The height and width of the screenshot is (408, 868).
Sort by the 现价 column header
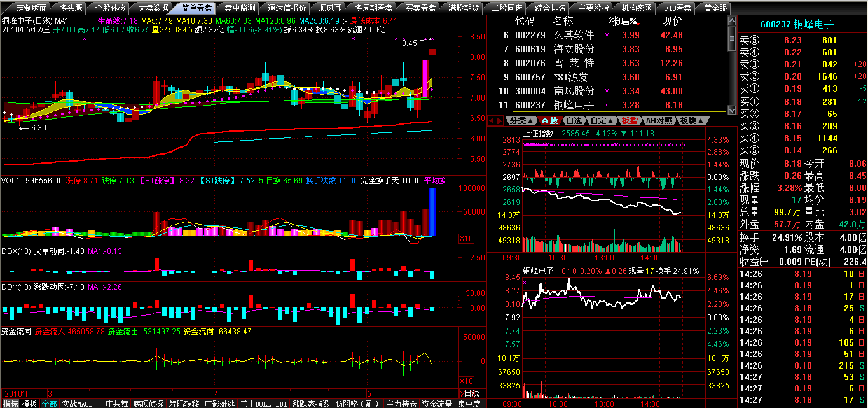tap(672, 22)
